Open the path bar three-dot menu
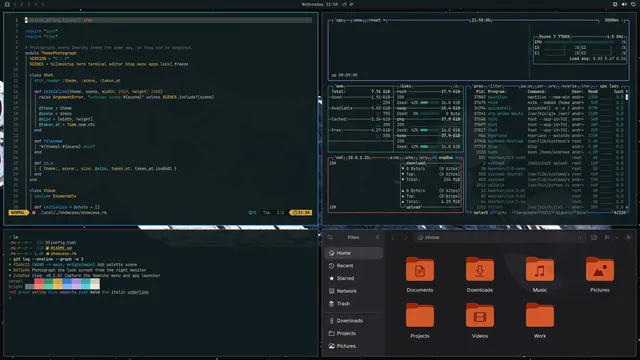640x360 pixels. point(580,237)
